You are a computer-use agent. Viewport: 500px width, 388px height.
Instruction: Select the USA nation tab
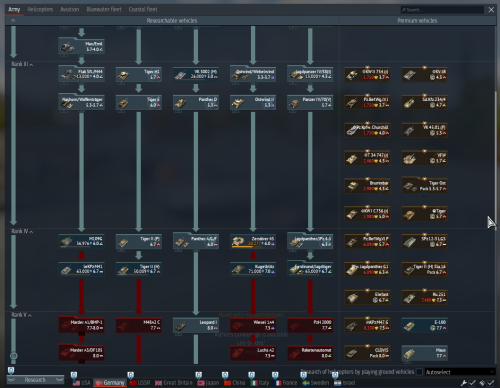(81, 383)
